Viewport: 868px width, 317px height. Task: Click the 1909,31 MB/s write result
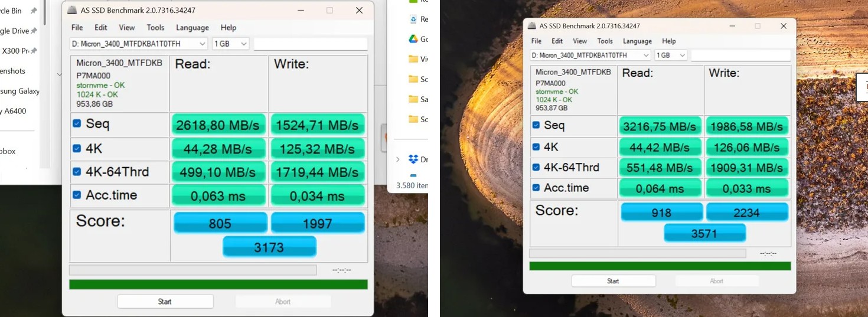(747, 168)
